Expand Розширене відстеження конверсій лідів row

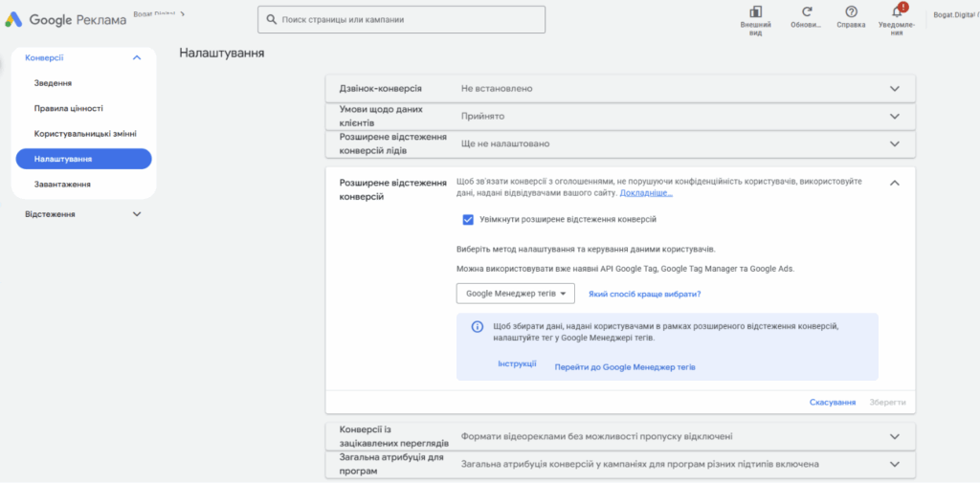[x=895, y=143]
